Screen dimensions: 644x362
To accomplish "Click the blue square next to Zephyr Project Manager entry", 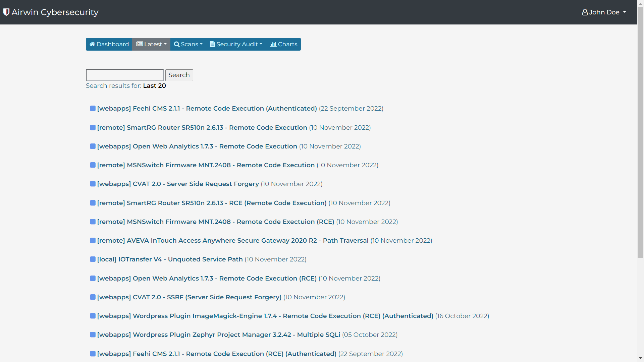I will pyautogui.click(x=93, y=335).
